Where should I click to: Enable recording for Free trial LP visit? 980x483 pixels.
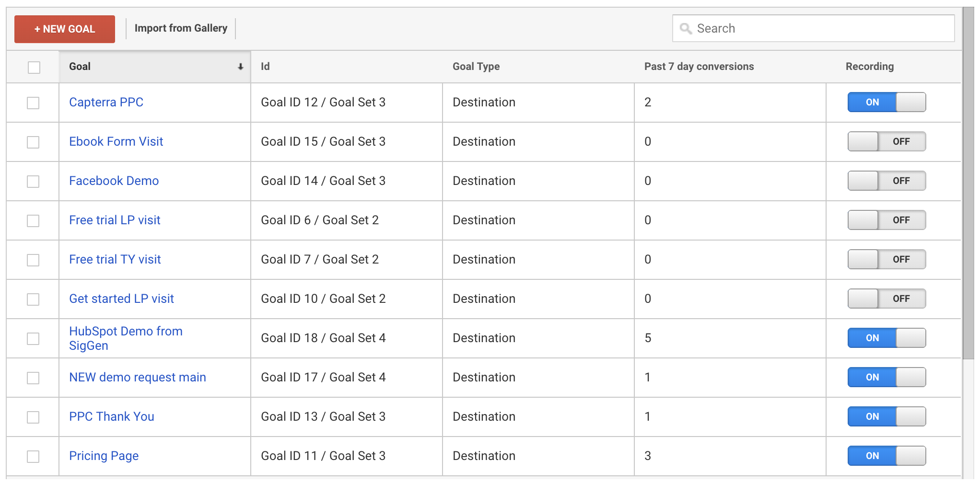click(x=886, y=220)
